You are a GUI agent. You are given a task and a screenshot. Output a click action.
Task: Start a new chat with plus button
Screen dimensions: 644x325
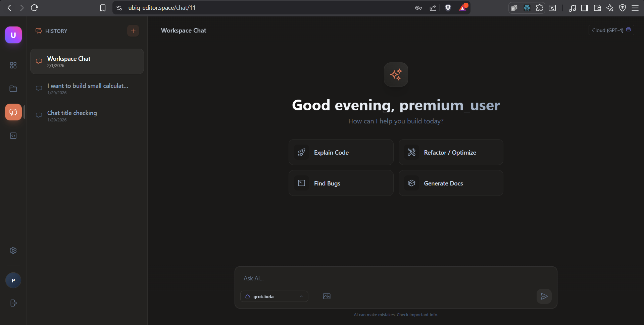point(133,31)
